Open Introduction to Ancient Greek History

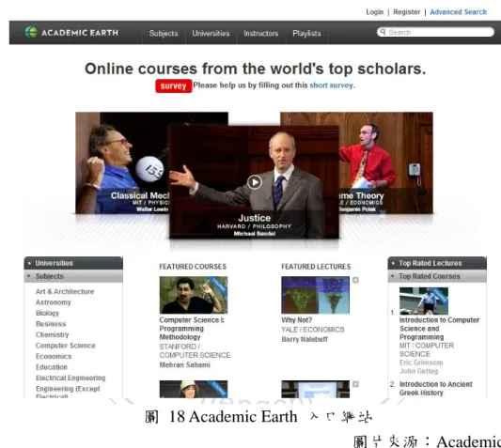pyautogui.click(x=435, y=388)
